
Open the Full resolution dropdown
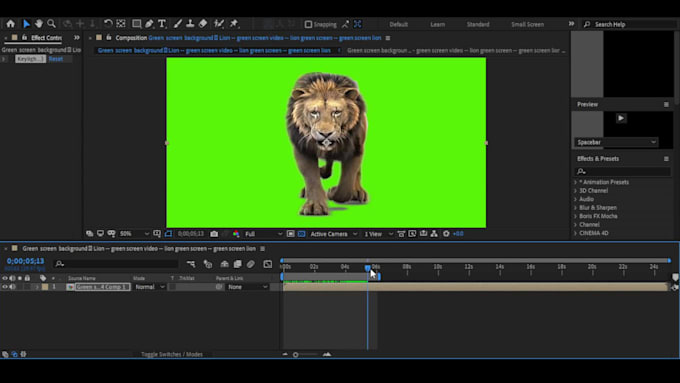[263, 234]
